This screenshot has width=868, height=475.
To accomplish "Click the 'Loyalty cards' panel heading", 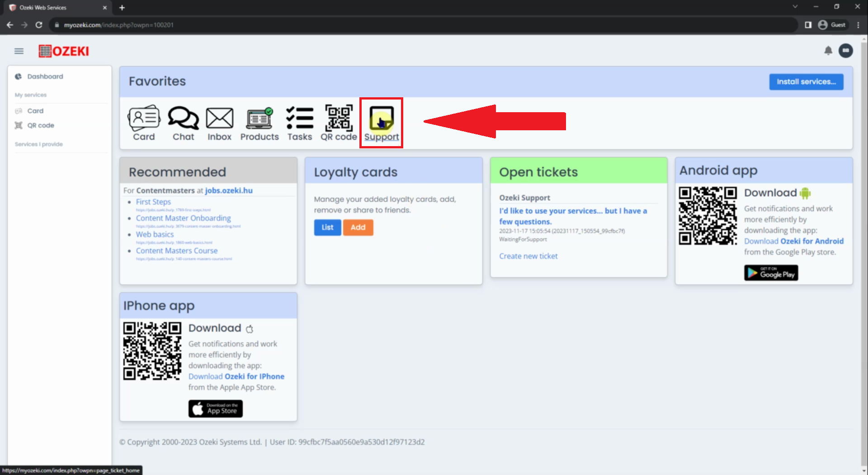I will coord(356,172).
